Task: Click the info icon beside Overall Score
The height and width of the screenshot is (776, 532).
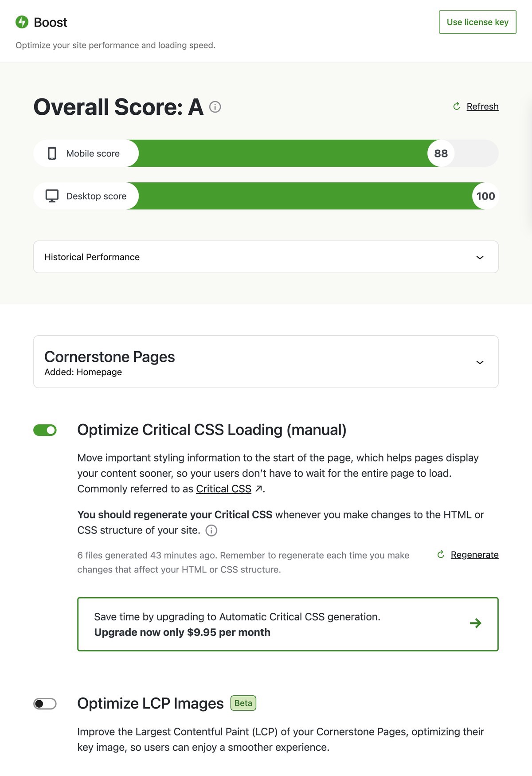Action: click(x=215, y=107)
